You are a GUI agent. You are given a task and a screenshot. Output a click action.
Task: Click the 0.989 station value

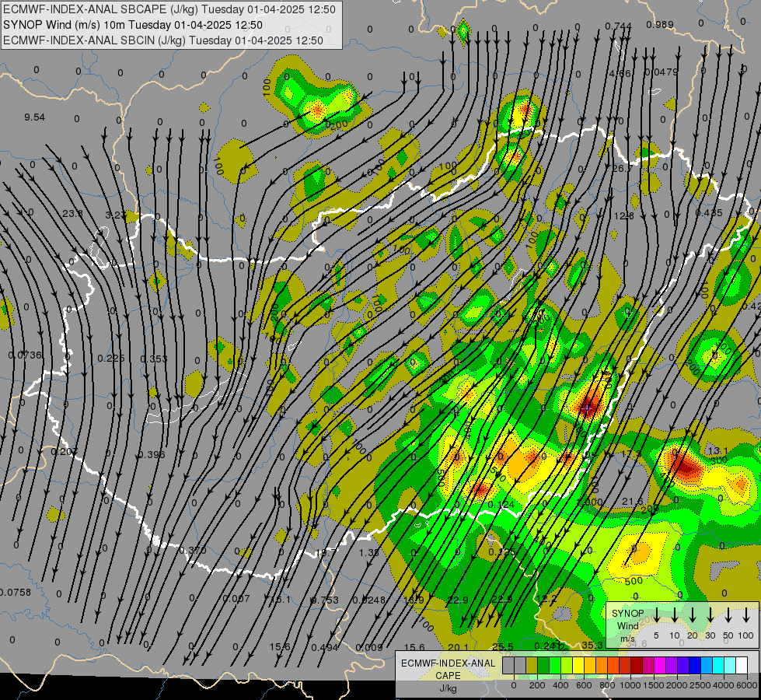coord(660,24)
